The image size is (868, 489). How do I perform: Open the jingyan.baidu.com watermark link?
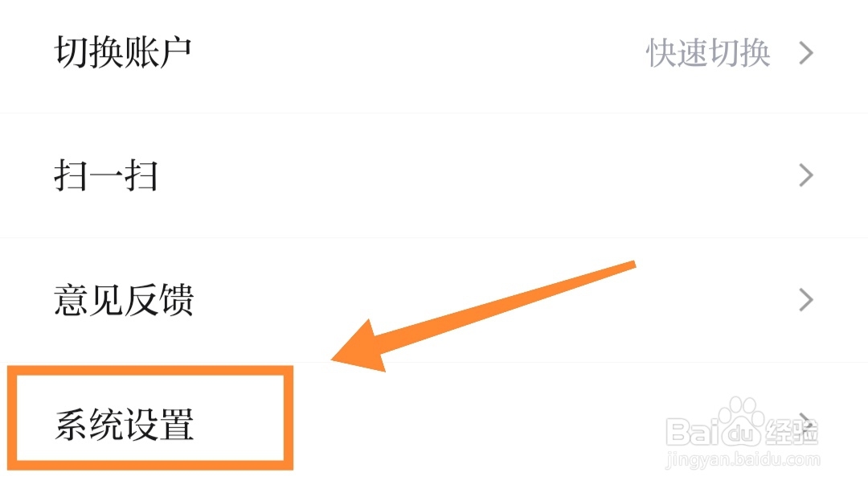pyautogui.click(x=743, y=460)
